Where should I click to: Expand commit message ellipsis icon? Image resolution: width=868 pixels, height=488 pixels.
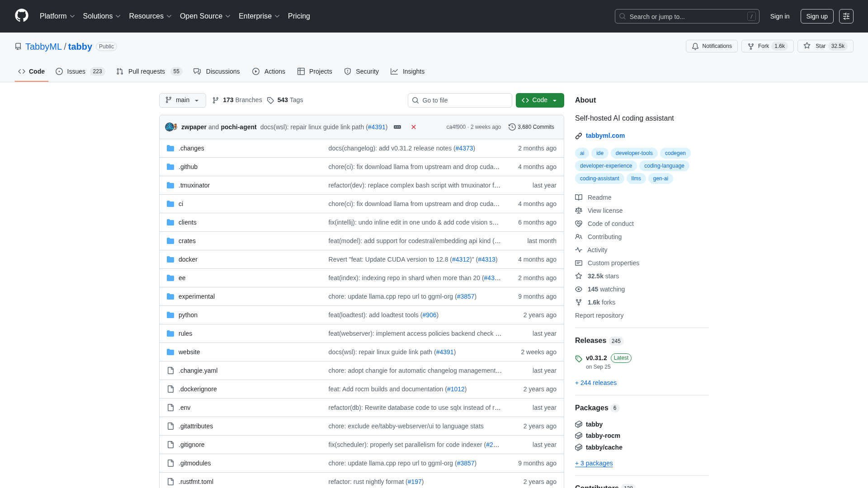(x=397, y=127)
